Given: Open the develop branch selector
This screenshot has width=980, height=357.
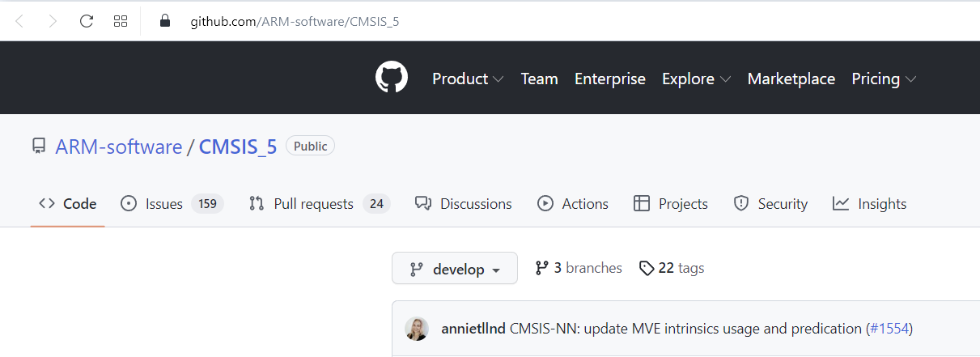Looking at the screenshot, I should pos(455,269).
